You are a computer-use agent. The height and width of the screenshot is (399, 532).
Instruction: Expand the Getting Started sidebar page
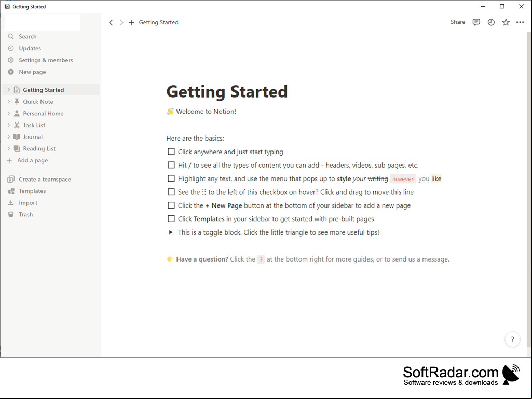[9, 90]
